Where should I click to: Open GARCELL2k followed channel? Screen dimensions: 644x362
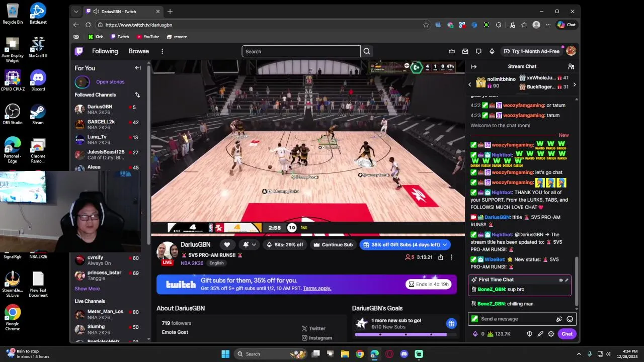pos(107,124)
